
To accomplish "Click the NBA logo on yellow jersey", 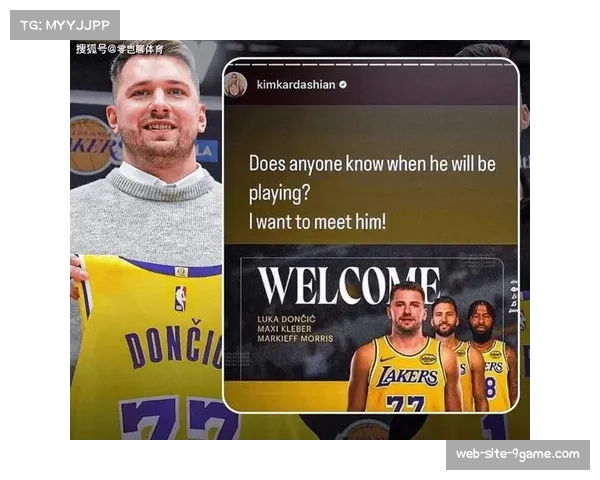I will point(180,297).
